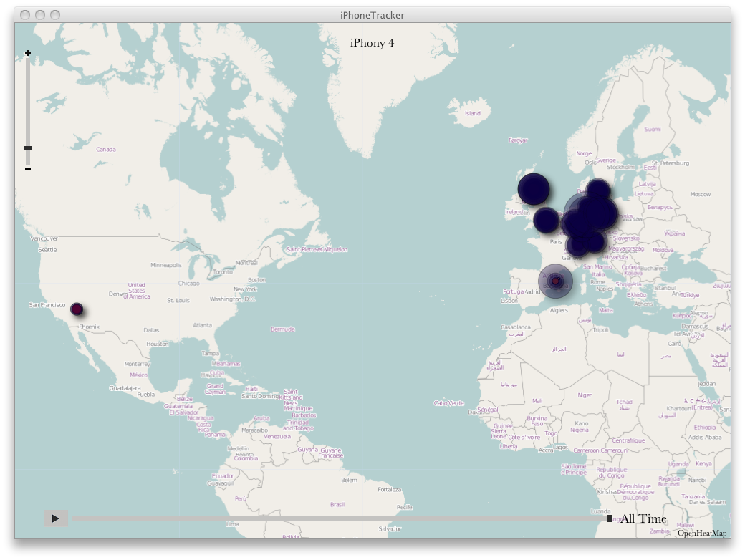
Task: Click the iPhoneTracker window title bar
Action: tap(372, 15)
